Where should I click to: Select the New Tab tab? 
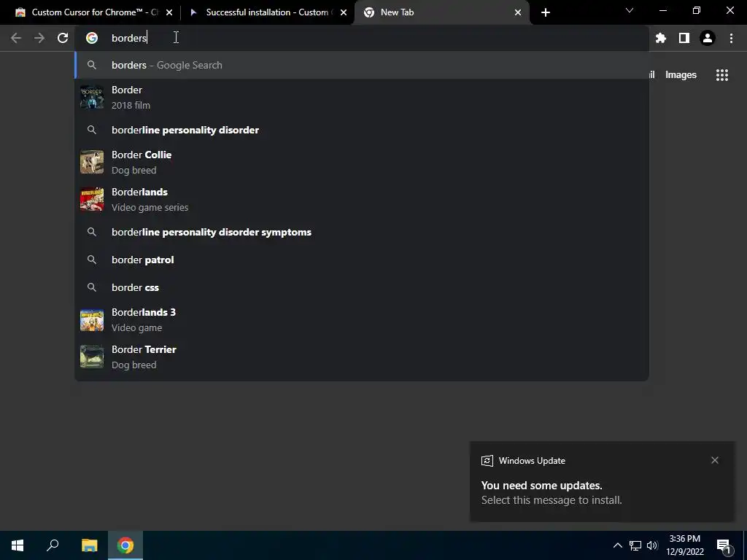point(441,12)
